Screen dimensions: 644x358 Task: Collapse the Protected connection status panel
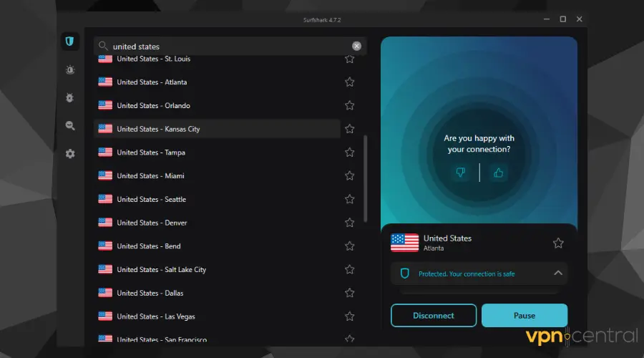558,273
